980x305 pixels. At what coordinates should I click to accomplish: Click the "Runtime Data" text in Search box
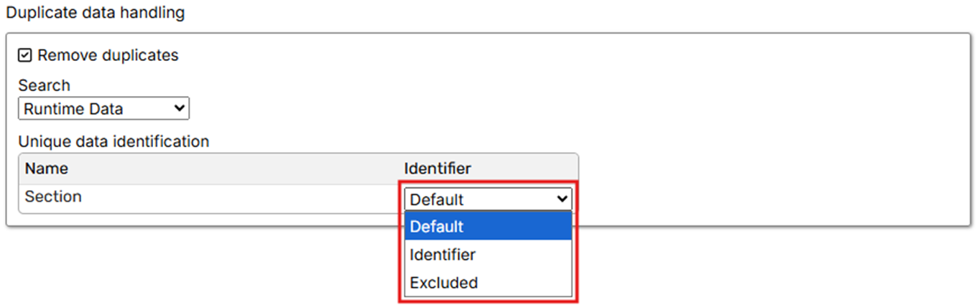[73, 109]
